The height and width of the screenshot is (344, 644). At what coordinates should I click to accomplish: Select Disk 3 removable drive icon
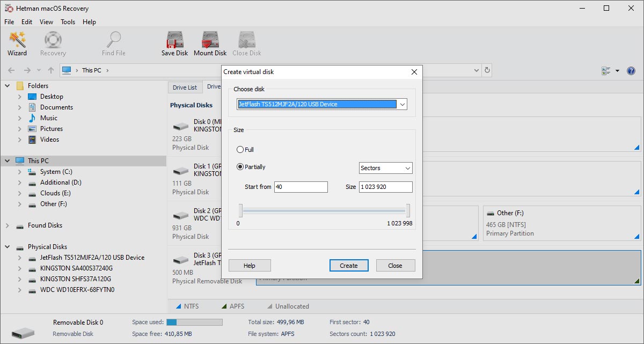pos(181,260)
